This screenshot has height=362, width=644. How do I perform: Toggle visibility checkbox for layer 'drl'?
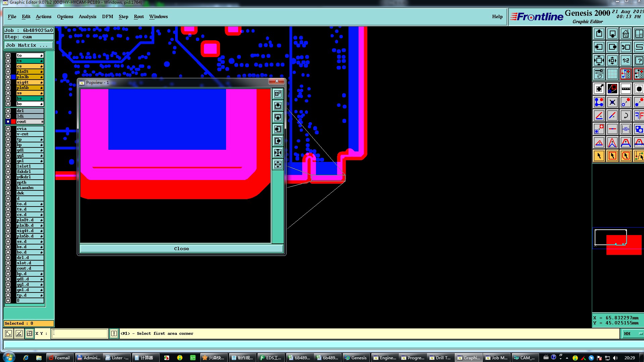click(x=8, y=111)
